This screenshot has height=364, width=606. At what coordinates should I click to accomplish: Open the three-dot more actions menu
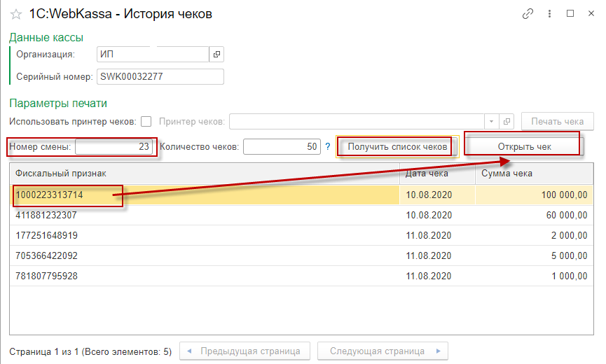[549, 14]
